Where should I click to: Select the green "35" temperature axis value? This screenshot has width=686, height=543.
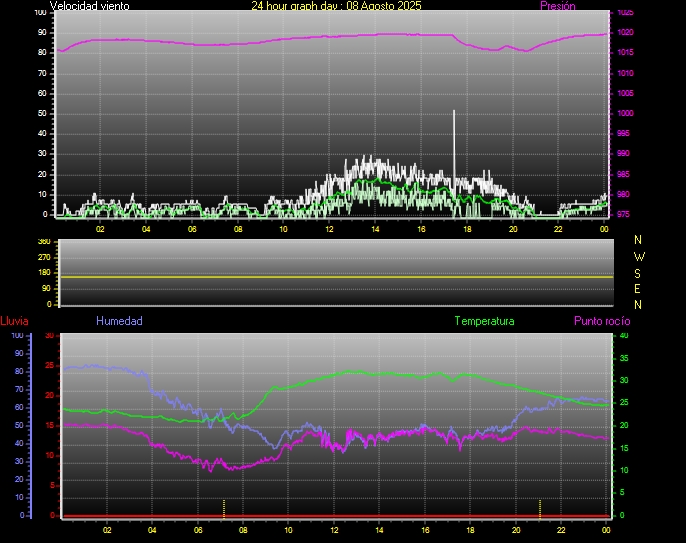pyautogui.click(x=624, y=358)
